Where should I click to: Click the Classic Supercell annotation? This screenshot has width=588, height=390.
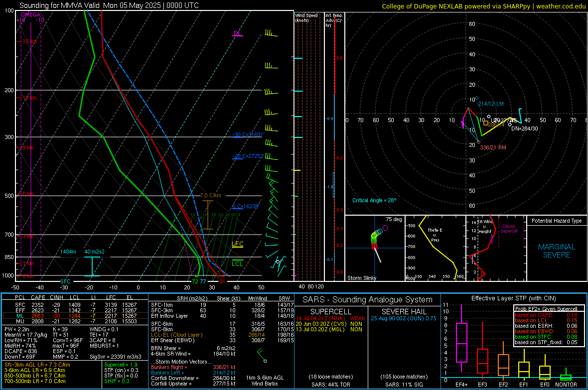click(509, 229)
